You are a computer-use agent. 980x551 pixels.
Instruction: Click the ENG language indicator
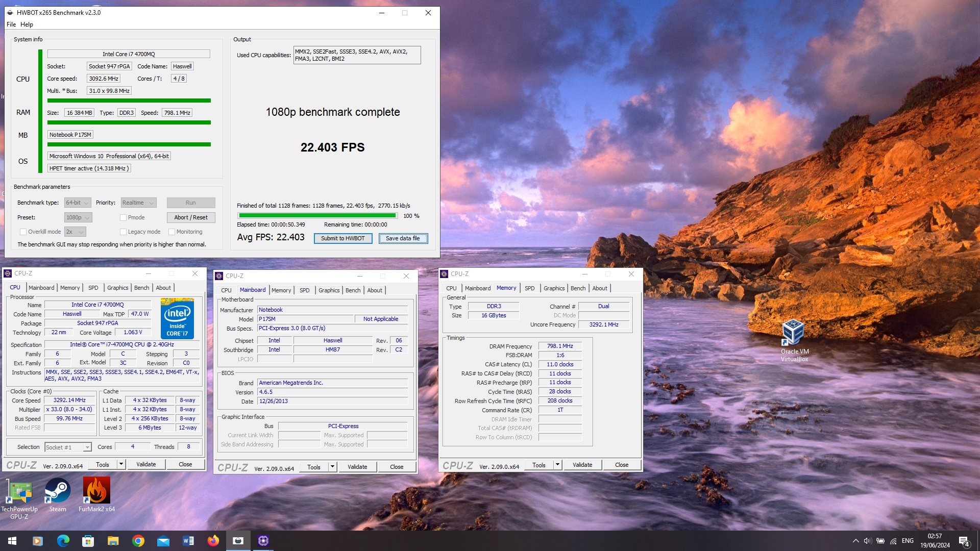(x=908, y=541)
